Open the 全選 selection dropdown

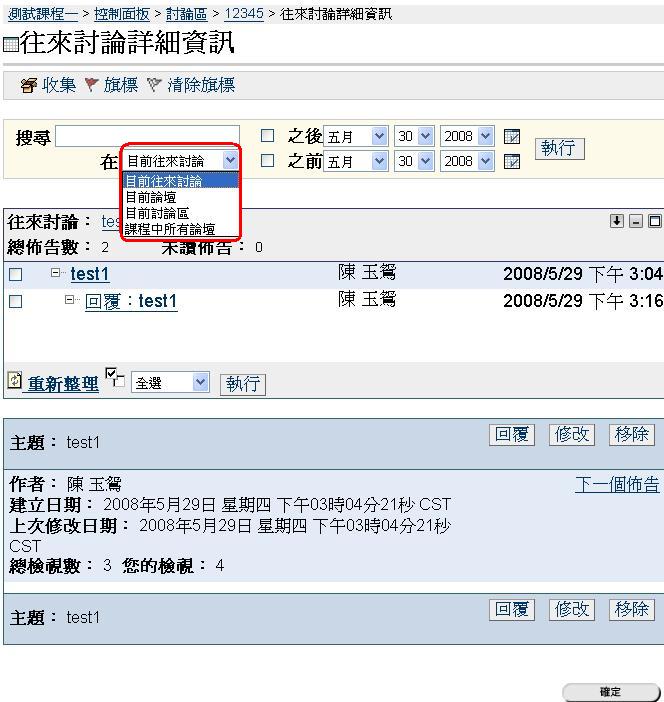[x=171, y=383]
